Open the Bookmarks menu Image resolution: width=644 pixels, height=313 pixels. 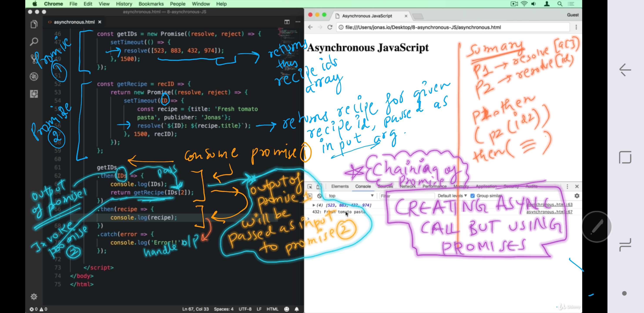151,4
